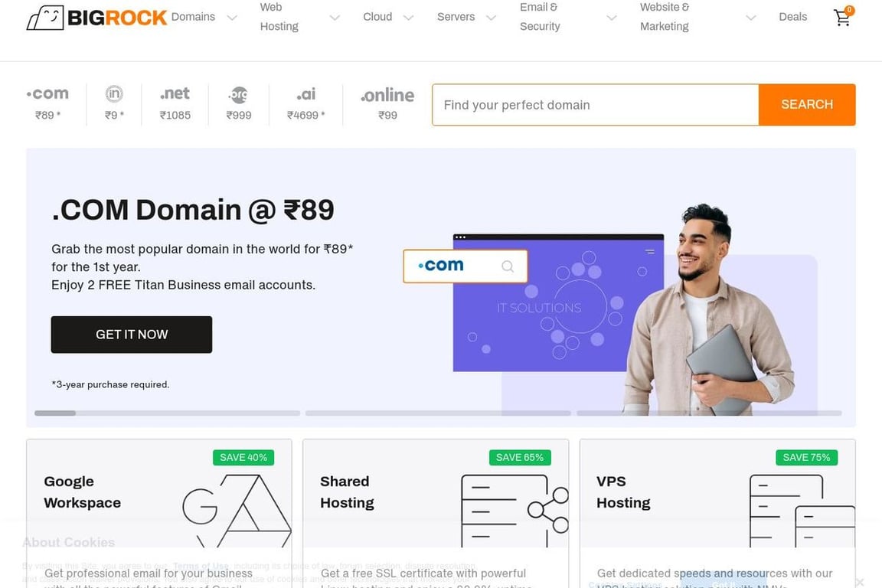
Task: Open the shopping cart icon
Action: pos(842,18)
